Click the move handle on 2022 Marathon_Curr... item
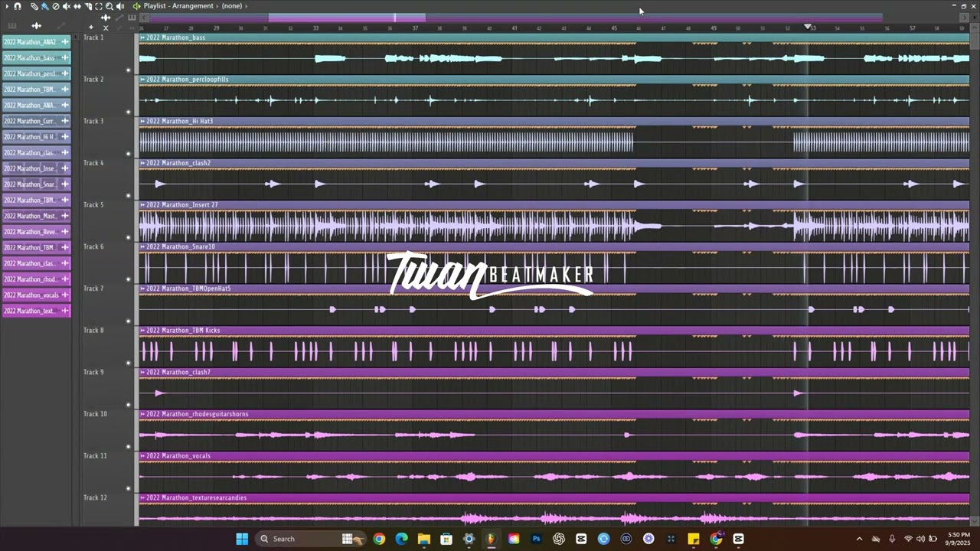Viewport: 980px width, 551px height. [x=65, y=121]
